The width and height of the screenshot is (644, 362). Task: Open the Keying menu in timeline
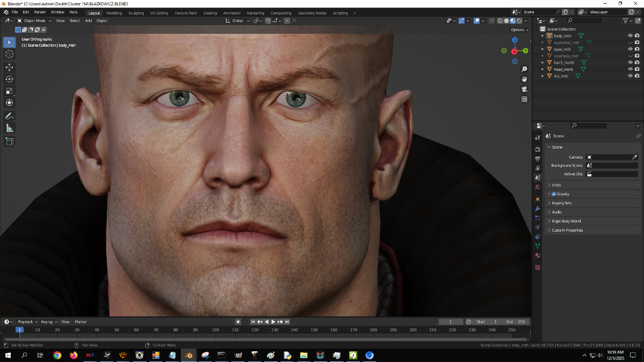tap(47, 322)
